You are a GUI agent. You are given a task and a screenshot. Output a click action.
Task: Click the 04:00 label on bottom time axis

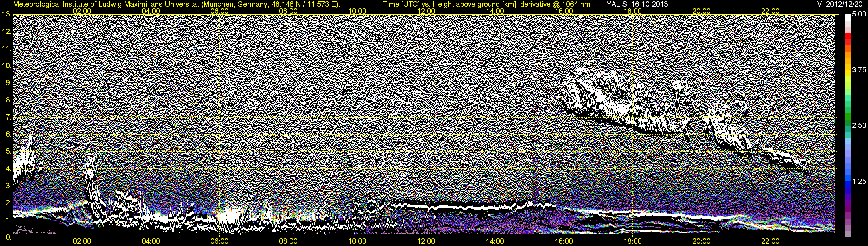[x=151, y=242]
